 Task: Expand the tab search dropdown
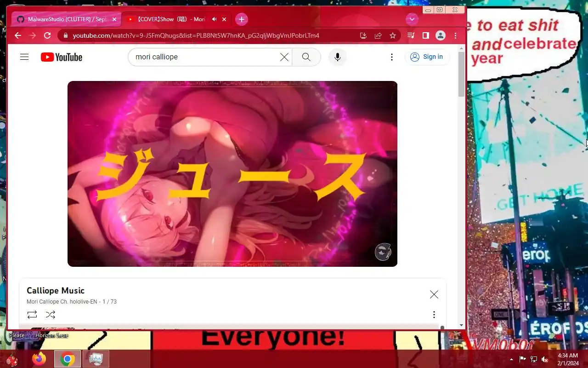point(412,19)
